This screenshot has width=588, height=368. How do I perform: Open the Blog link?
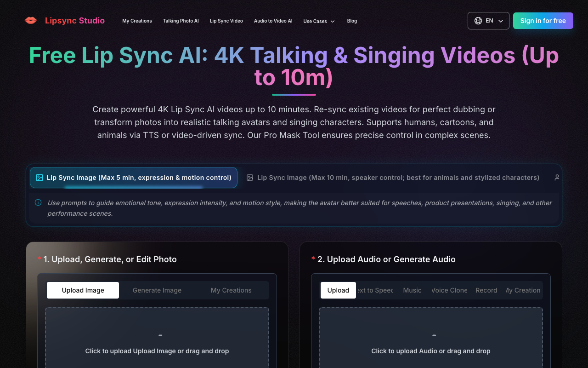352,21
